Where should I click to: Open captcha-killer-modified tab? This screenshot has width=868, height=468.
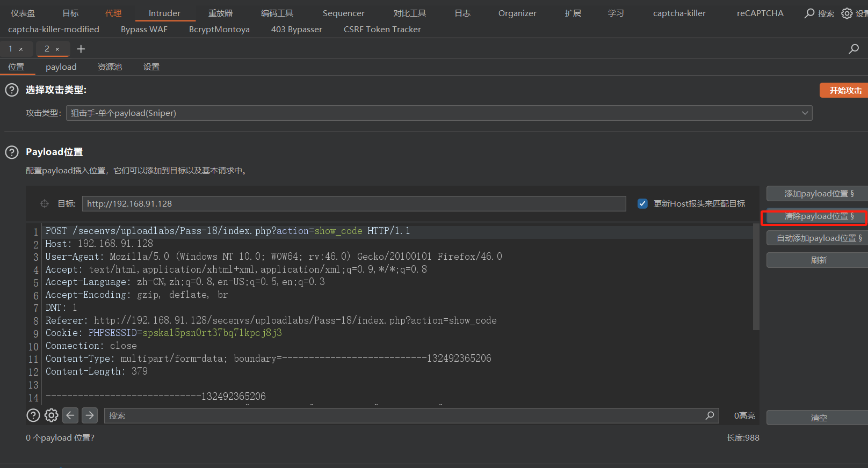click(x=54, y=29)
